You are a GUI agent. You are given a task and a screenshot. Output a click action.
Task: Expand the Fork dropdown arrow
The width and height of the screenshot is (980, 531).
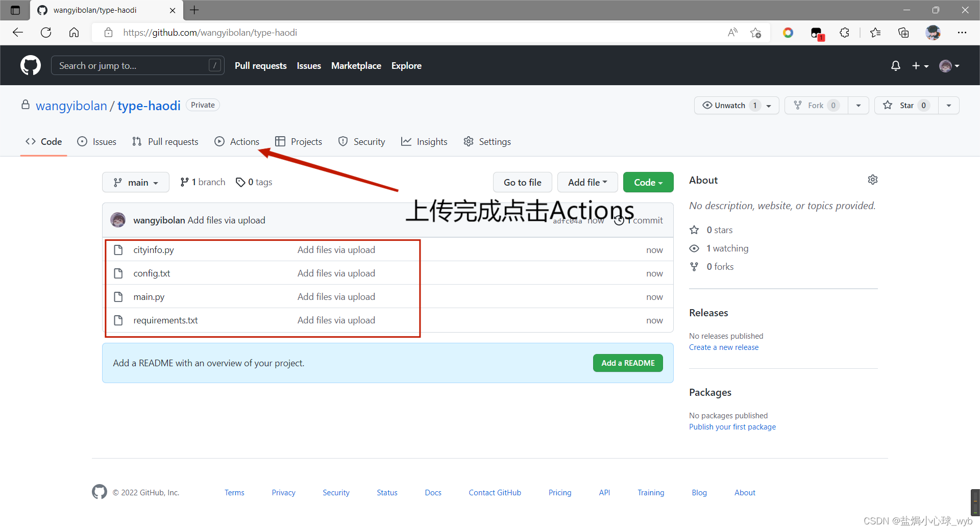859,106
